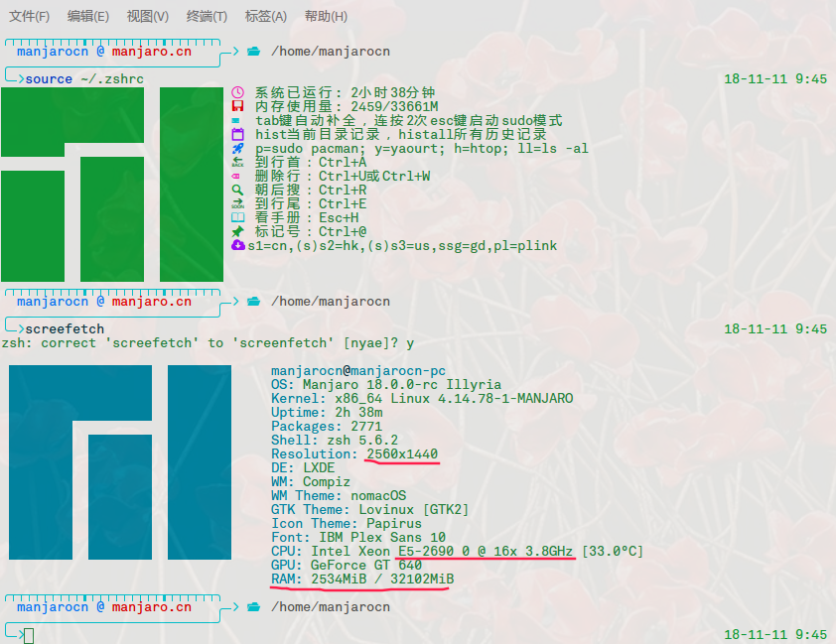Click the '朝后搜 : Ctrl+R' line
This screenshot has width=836, height=644.
pos(311,190)
